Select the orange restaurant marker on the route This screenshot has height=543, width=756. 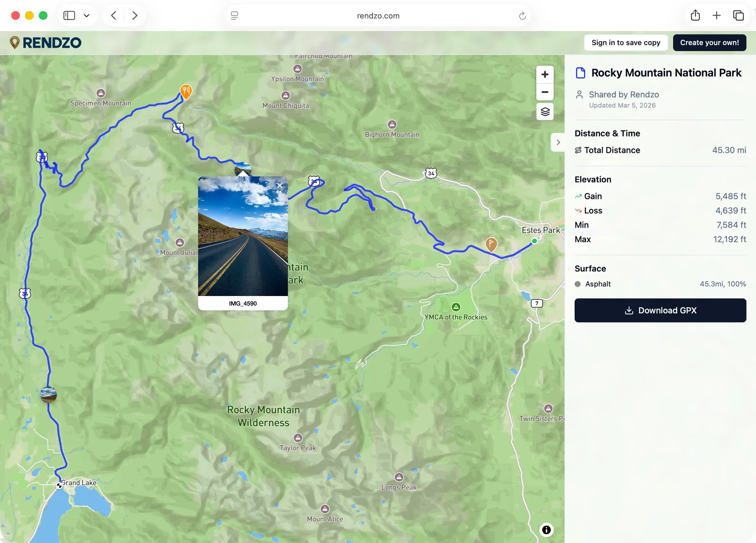185,91
